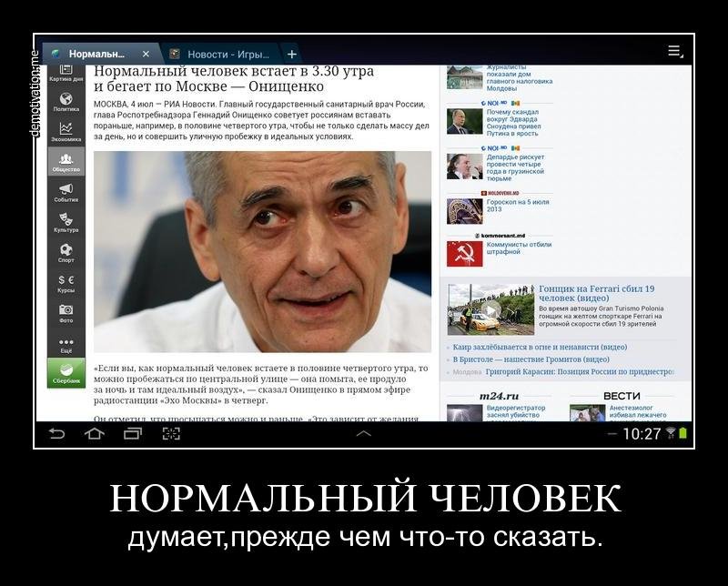Viewport: 728px width, 586px height.
Task: Open the Гонщик на Ferrari article link
Action: tap(596, 293)
